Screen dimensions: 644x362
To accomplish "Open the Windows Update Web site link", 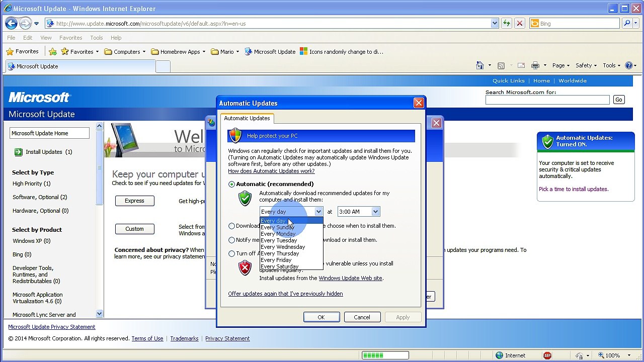I will (350, 278).
